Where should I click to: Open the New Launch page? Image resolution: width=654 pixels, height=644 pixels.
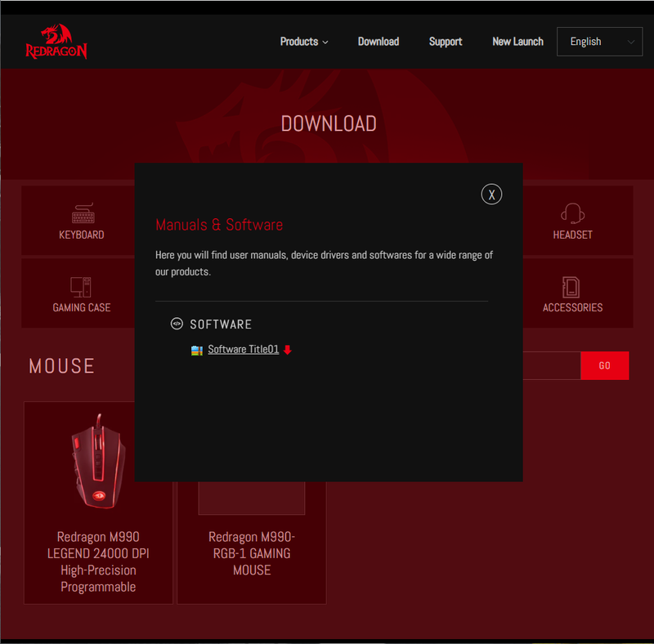point(517,42)
